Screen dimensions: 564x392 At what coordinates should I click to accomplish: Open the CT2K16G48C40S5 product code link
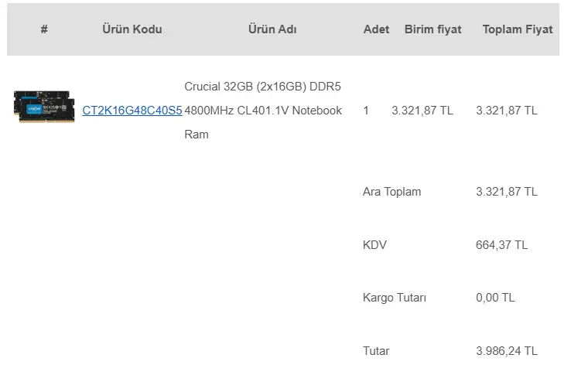[132, 111]
